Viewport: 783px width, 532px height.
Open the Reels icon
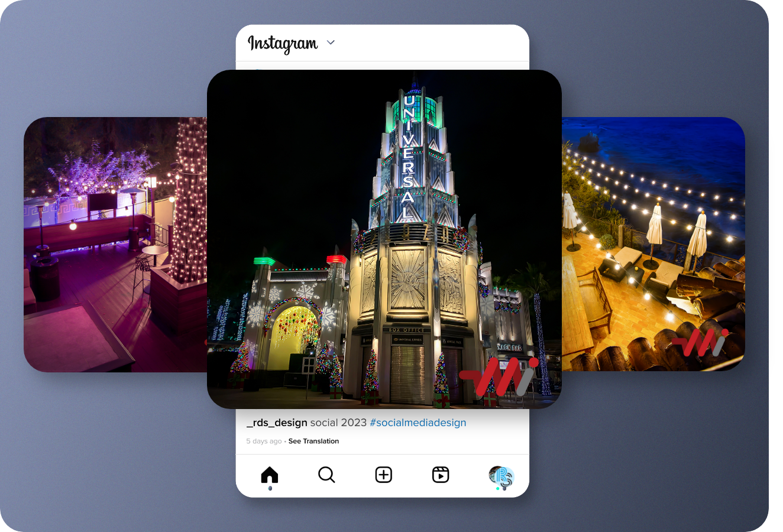point(441,475)
